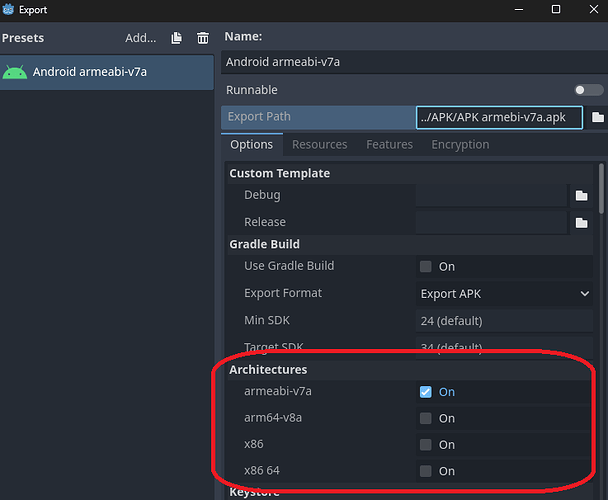Toggle the Runnable switch
Viewport: 608px width, 500px height.
click(x=588, y=90)
